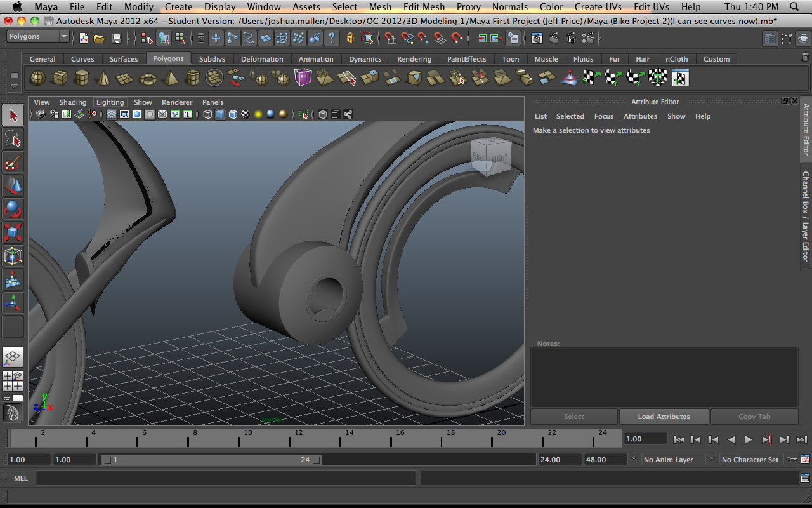Select the polygon cube tool on the shelf
This screenshot has width=812, height=508.
coord(60,77)
